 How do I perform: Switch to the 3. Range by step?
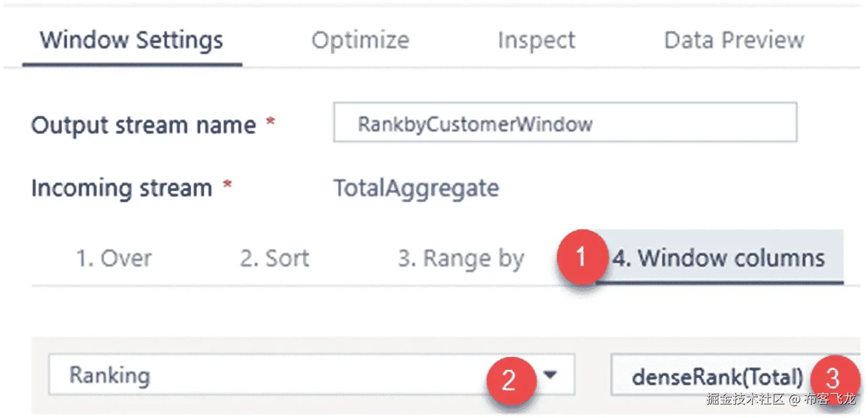pos(461,258)
